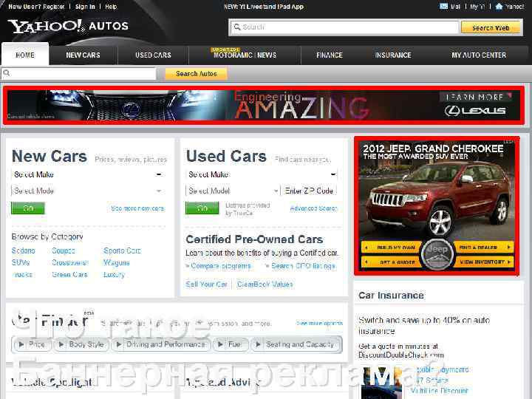Click into the web Search field
The width and height of the screenshot is (532, 399).
(345, 27)
